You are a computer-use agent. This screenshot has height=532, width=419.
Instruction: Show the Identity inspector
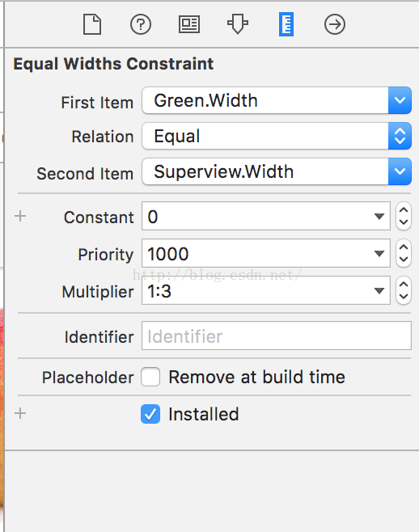189,24
